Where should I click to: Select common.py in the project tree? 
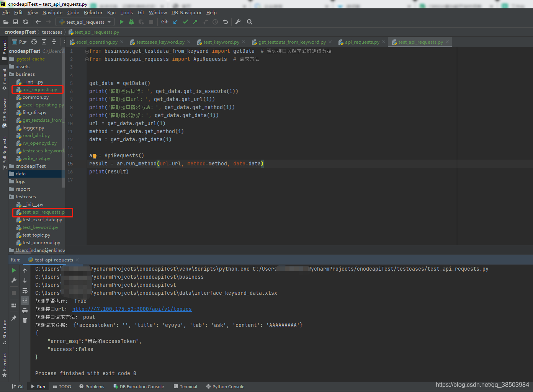point(35,97)
